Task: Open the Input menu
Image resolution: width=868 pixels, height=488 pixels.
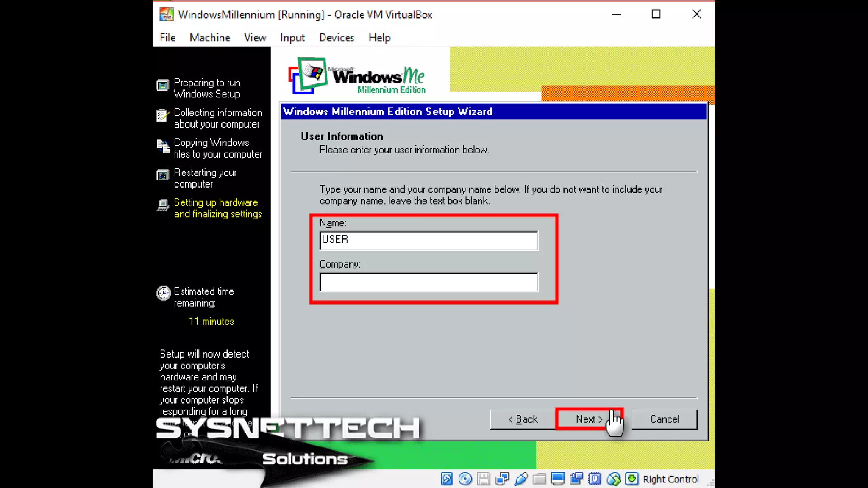Action: point(292,38)
